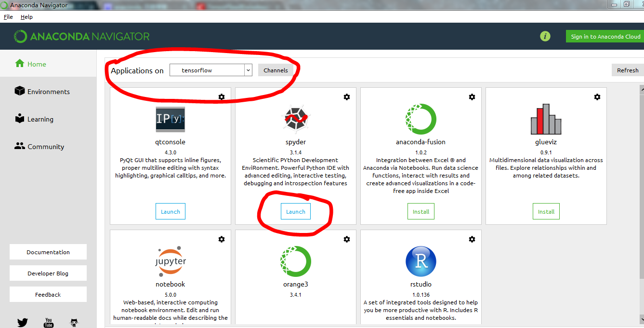Viewport: 644px width, 328px height.
Task: Open gear options on notebook card
Action: (222, 239)
